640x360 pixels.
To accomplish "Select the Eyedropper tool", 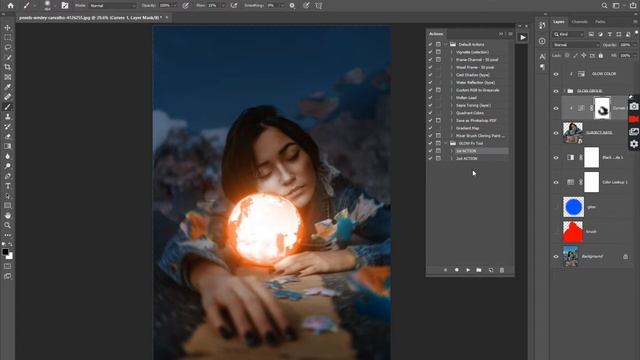I will pyautogui.click(x=7, y=87).
